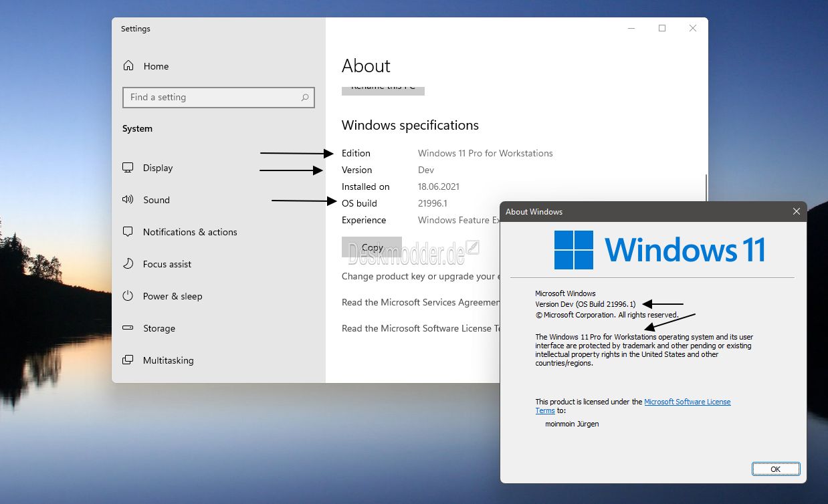Open Read the Microsoft Services Agreement link
Image resolution: width=828 pixels, height=504 pixels.
point(421,302)
